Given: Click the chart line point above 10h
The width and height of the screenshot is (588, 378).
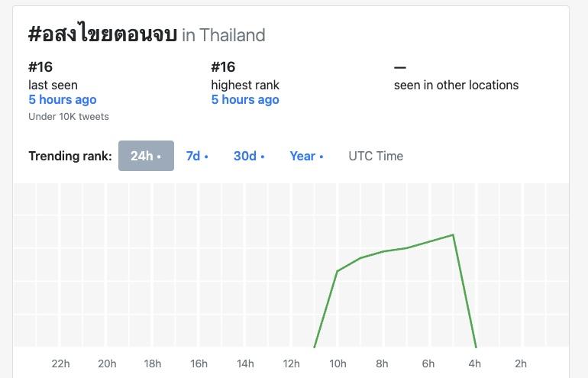Looking at the screenshot, I should [x=338, y=271].
